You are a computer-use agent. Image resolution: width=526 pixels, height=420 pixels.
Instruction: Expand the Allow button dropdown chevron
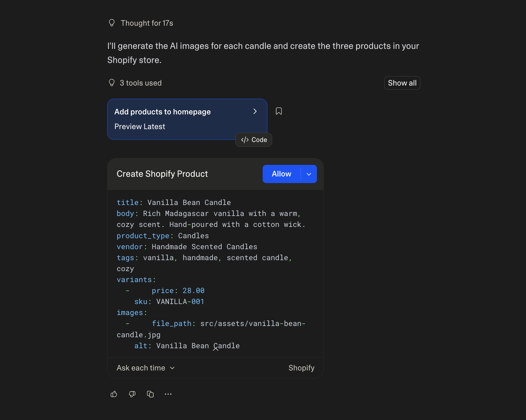point(308,174)
